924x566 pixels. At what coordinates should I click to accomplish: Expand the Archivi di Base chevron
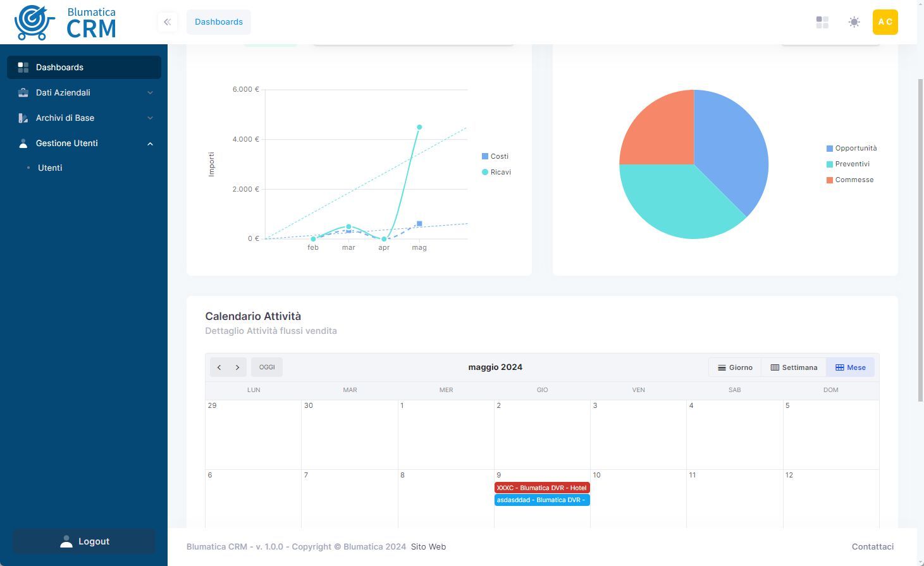click(x=150, y=118)
